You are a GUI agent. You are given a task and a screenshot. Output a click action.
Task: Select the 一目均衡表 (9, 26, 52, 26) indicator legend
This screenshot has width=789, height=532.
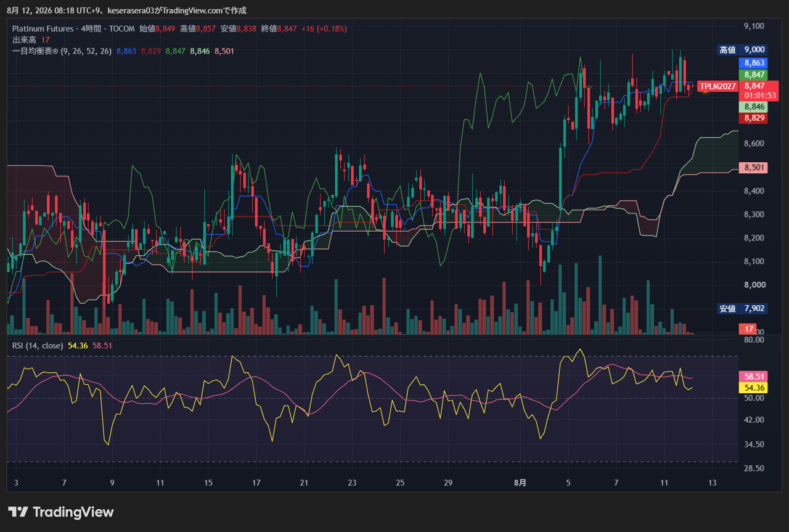point(62,51)
